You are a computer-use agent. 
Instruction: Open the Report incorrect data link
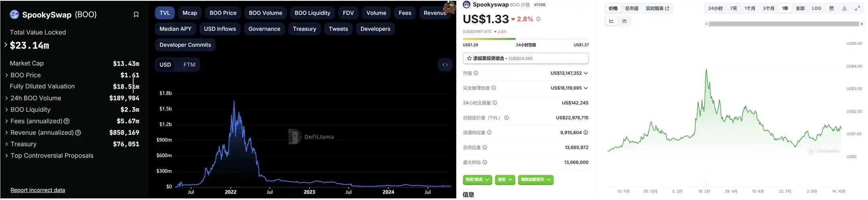38,190
